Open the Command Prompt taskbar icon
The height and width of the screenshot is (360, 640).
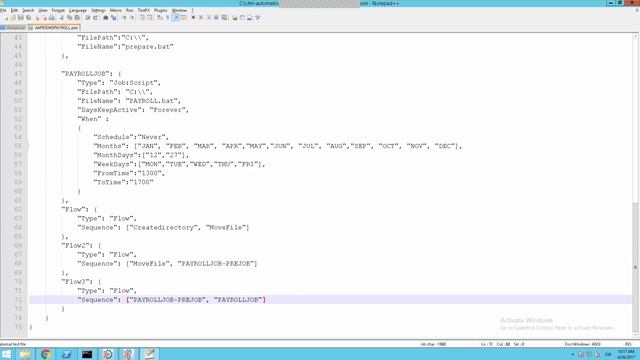point(87,354)
